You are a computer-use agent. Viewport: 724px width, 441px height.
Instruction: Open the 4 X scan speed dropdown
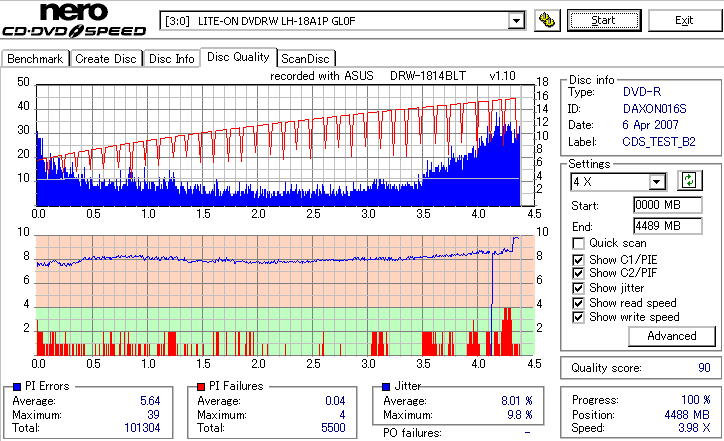[656, 181]
